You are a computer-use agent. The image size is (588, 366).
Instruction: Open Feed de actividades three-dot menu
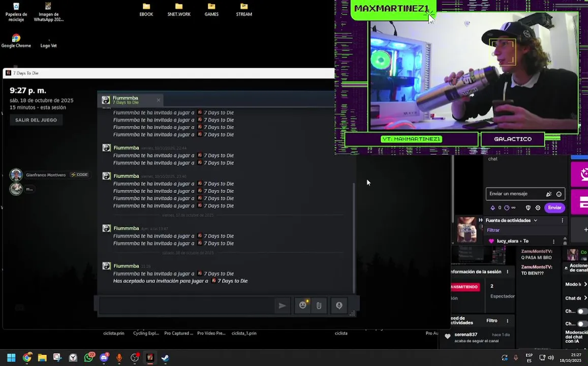[507, 321]
